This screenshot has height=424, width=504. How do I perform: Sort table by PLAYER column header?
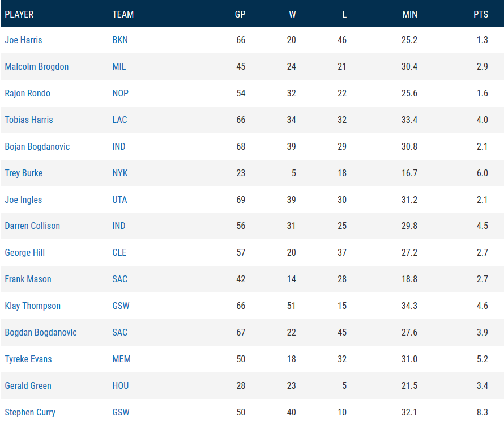click(19, 14)
